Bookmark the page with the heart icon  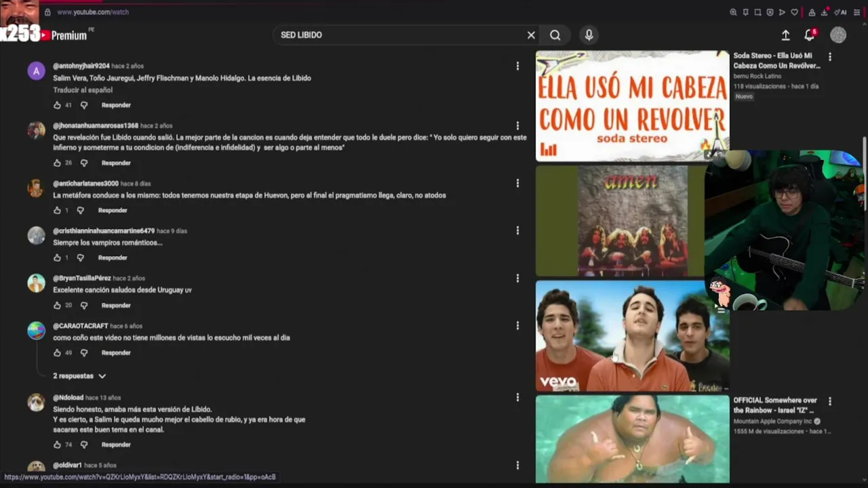(794, 12)
